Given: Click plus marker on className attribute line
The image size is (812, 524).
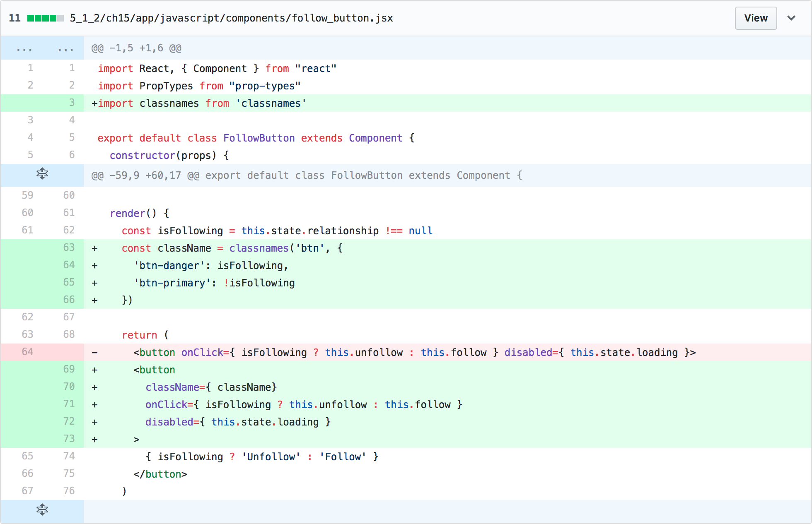Looking at the screenshot, I should [x=94, y=387].
